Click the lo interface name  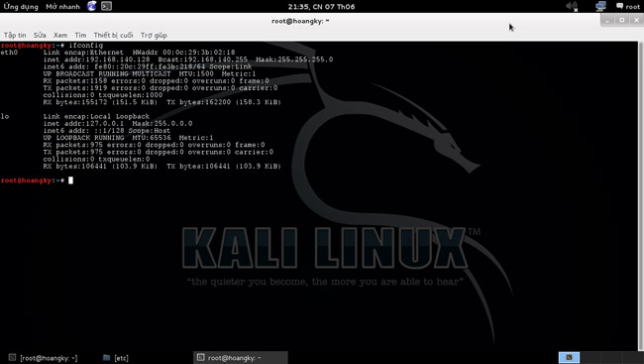(x=5, y=116)
